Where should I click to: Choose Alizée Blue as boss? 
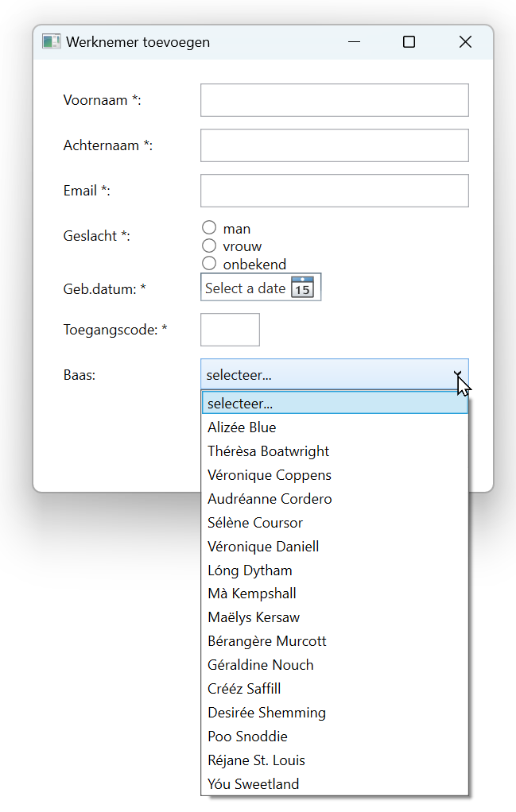tap(242, 427)
